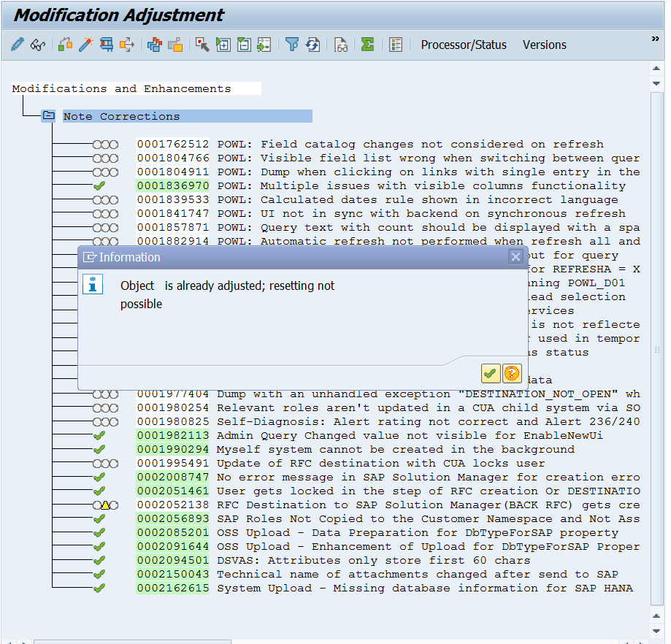Click status circles for note 0001995491
The height and width of the screenshot is (644, 671).
pyautogui.click(x=105, y=464)
